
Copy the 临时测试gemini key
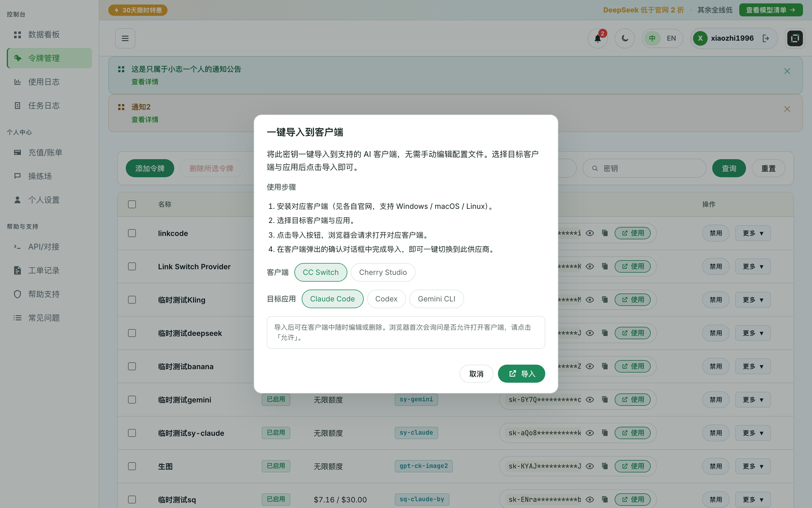click(x=605, y=399)
